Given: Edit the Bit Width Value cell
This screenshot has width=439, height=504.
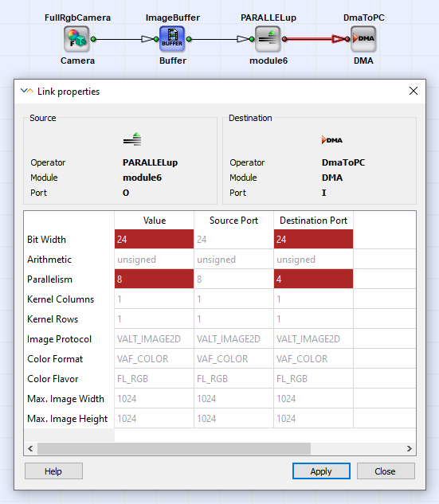Looking at the screenshot, I should (x=154, y=239).
